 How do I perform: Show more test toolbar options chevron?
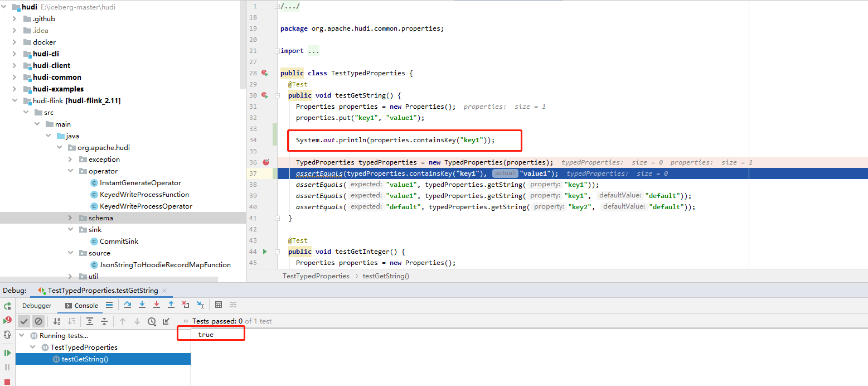coord(186,321)
